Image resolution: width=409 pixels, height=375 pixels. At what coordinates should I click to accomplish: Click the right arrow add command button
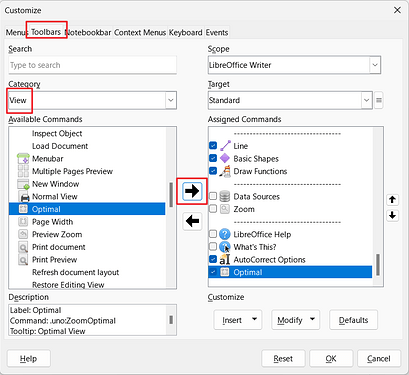click(x=192, y=191)
